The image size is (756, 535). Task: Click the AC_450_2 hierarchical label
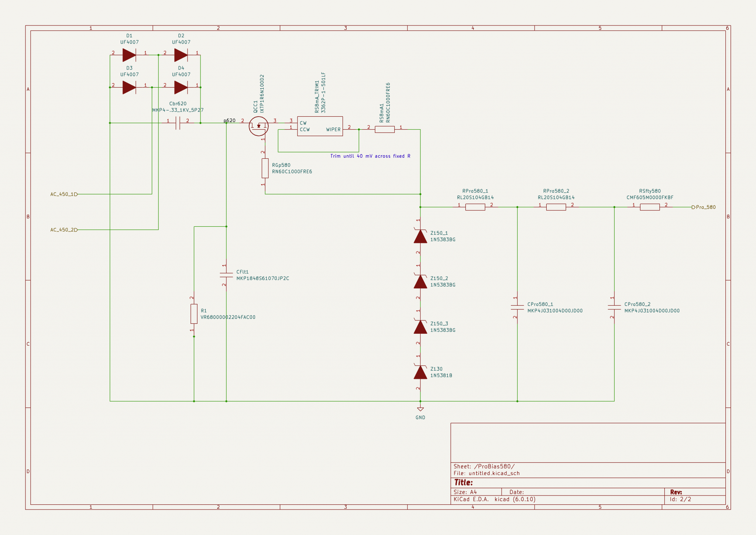[64, 230]
